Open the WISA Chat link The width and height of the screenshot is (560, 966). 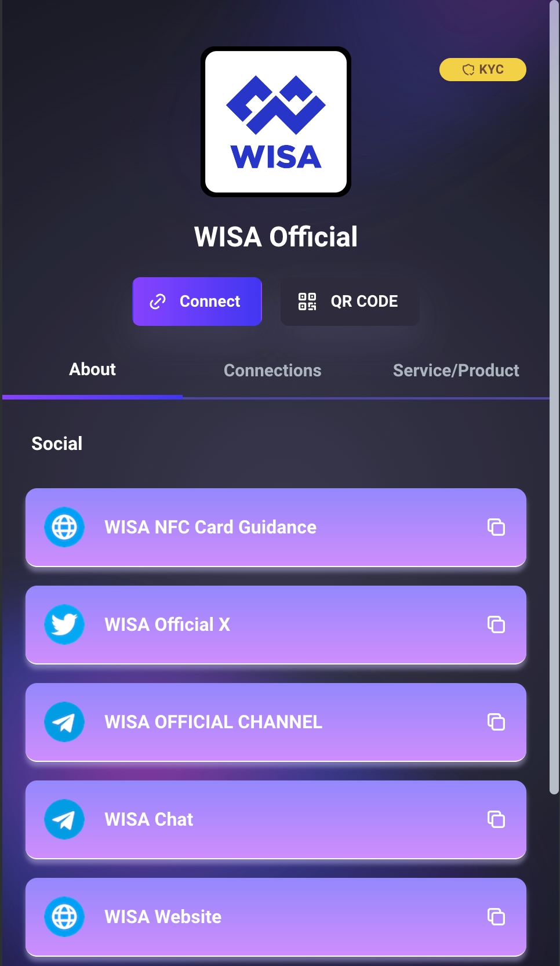(149, 819)
